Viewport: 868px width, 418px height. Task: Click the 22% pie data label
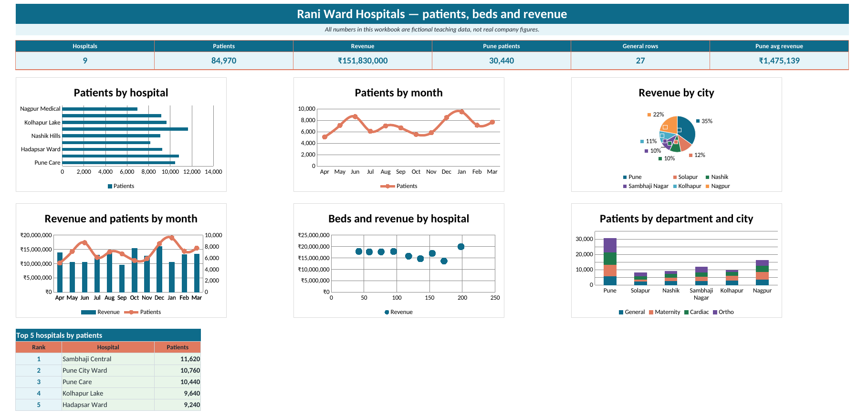coord(659,115)
